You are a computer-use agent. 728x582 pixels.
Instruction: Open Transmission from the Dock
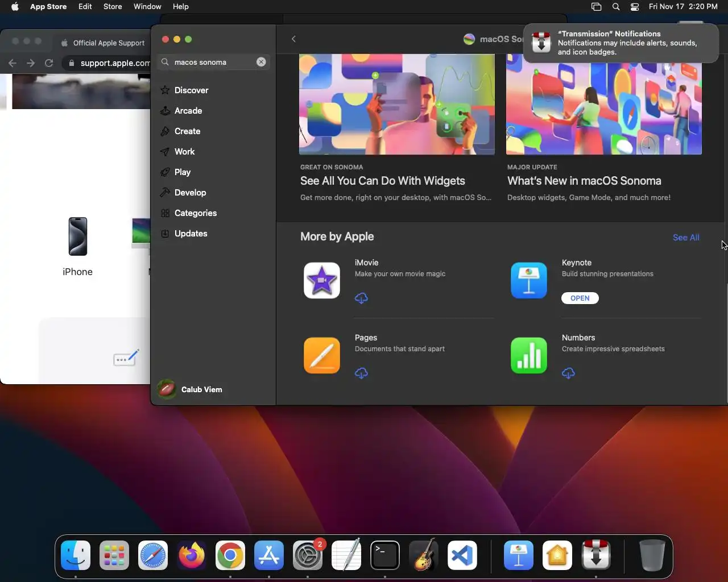click(x=596, y=555)
